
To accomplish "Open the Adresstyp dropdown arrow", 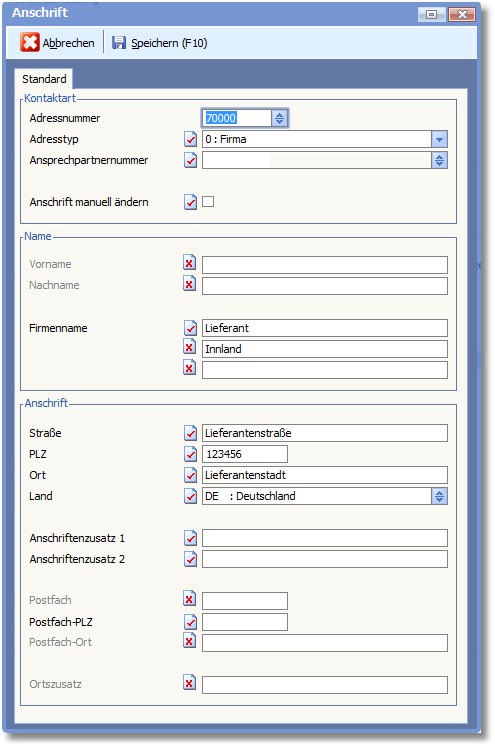I will (439, 139).
